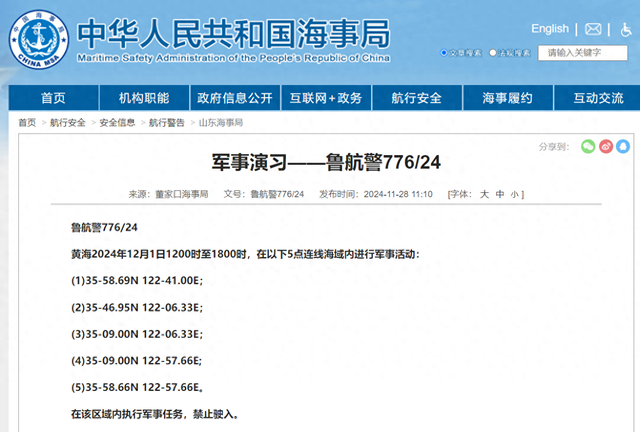640x432 pixels.
Task: Select the first search type radio
Action: (444, 53)
